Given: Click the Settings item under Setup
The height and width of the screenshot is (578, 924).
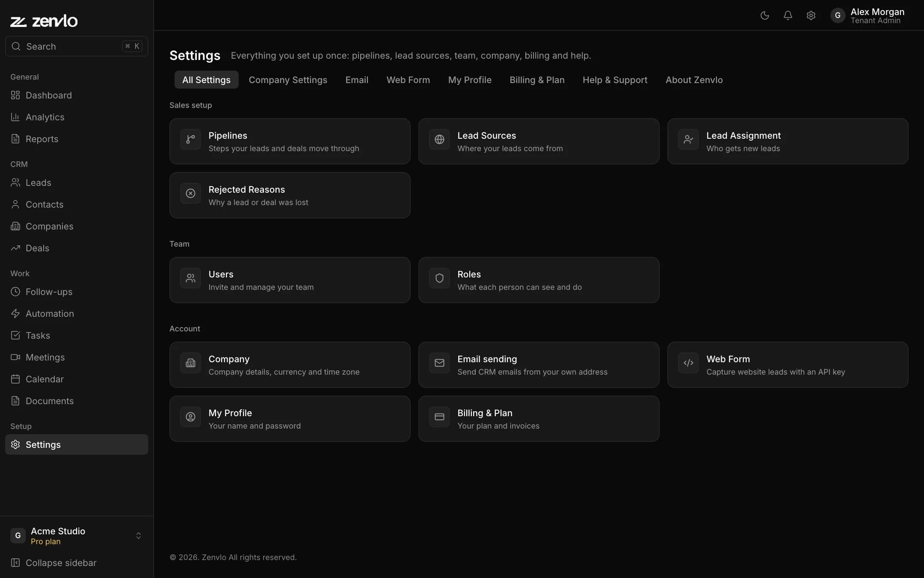Looking at the screenshot, I should coord(77,444).
